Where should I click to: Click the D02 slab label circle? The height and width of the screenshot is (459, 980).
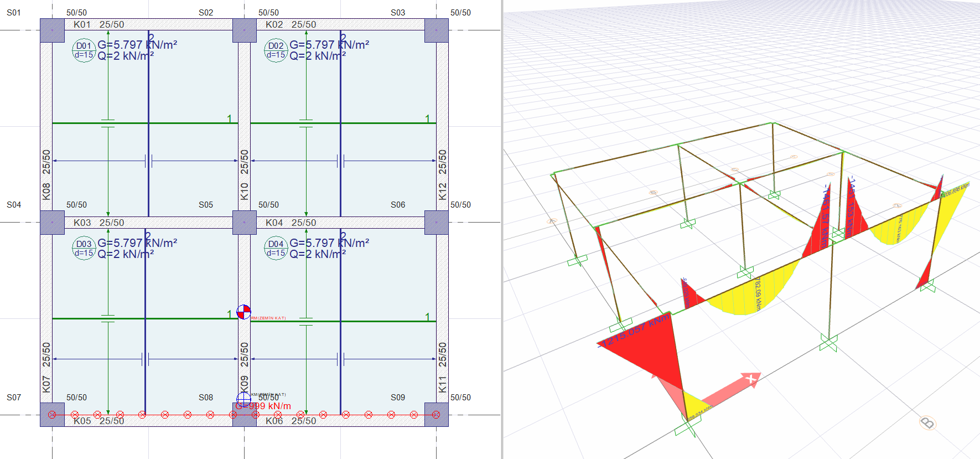tap(276, 50)
